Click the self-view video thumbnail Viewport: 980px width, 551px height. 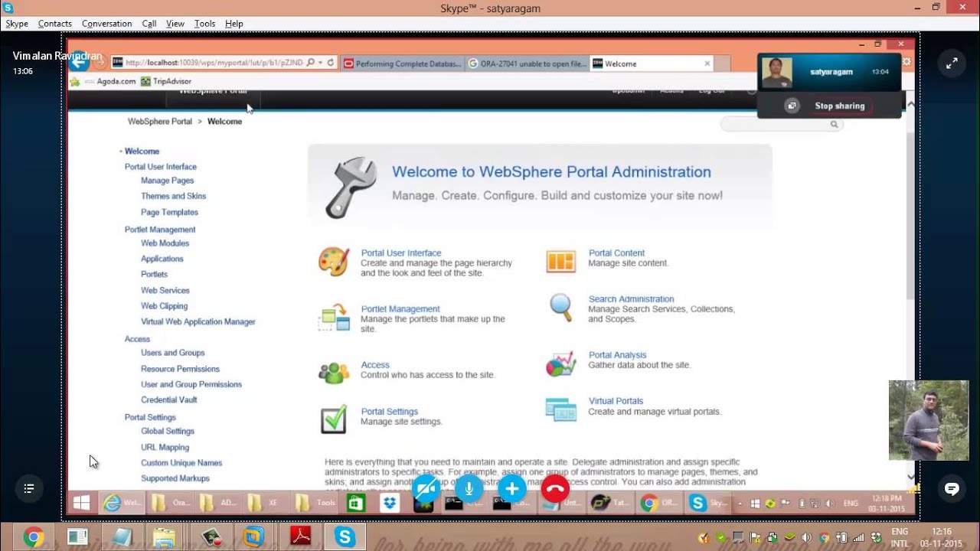[929, 420]
